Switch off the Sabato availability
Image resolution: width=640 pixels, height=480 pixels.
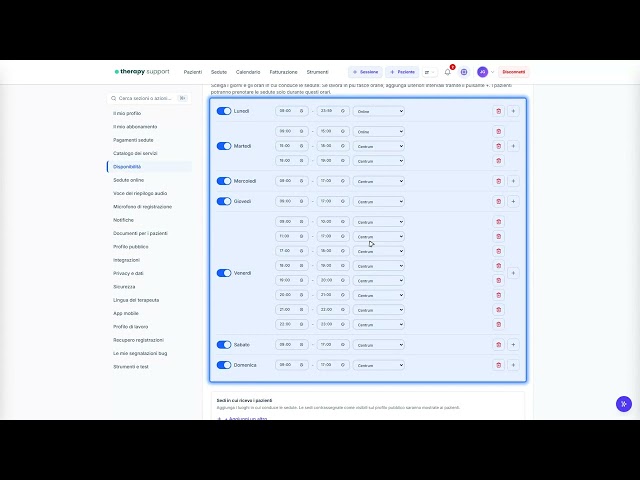(x=224, y=344)
